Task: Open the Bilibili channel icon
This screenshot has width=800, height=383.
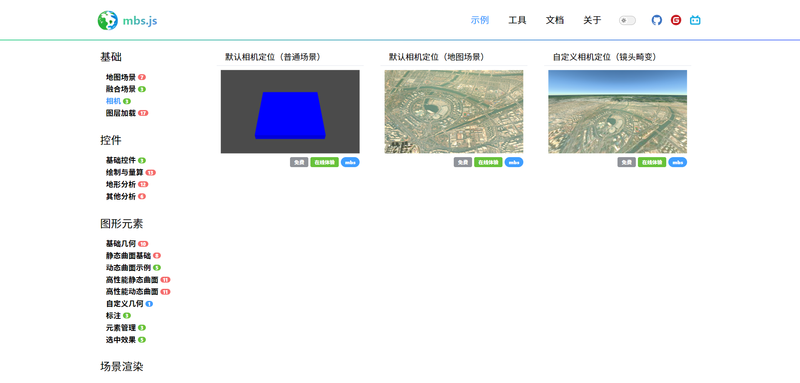Action: click(695, 20)
